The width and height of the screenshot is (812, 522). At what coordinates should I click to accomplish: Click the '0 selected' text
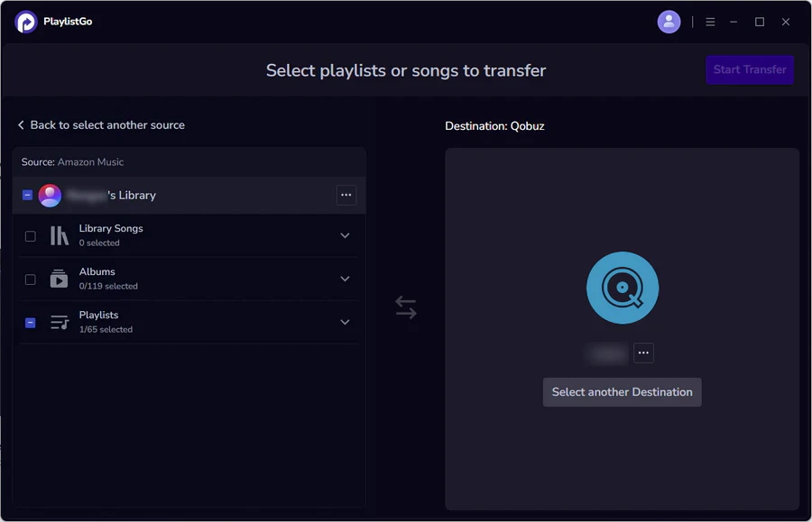pyautogui.click(x=99, y=243)
